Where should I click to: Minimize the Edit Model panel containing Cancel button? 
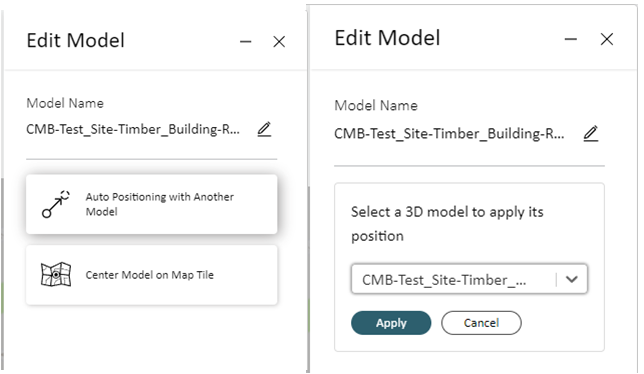point(570,39)
